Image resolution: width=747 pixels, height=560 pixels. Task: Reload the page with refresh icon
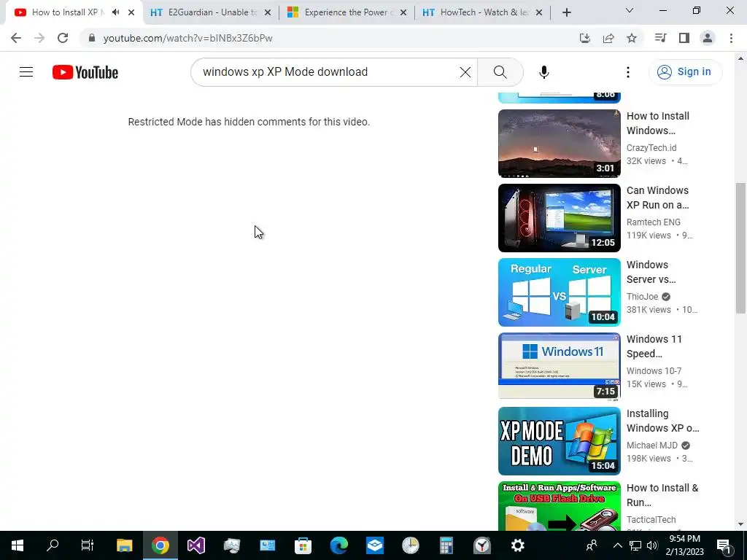(x=63, y=38)
